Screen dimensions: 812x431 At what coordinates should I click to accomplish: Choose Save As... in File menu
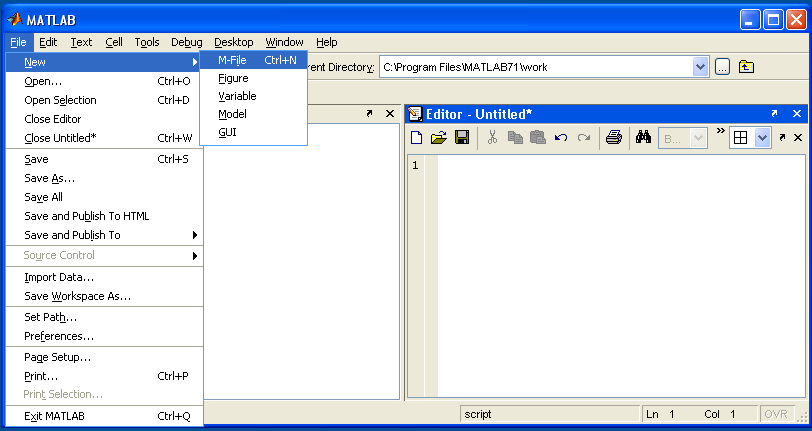click(104, 178)
